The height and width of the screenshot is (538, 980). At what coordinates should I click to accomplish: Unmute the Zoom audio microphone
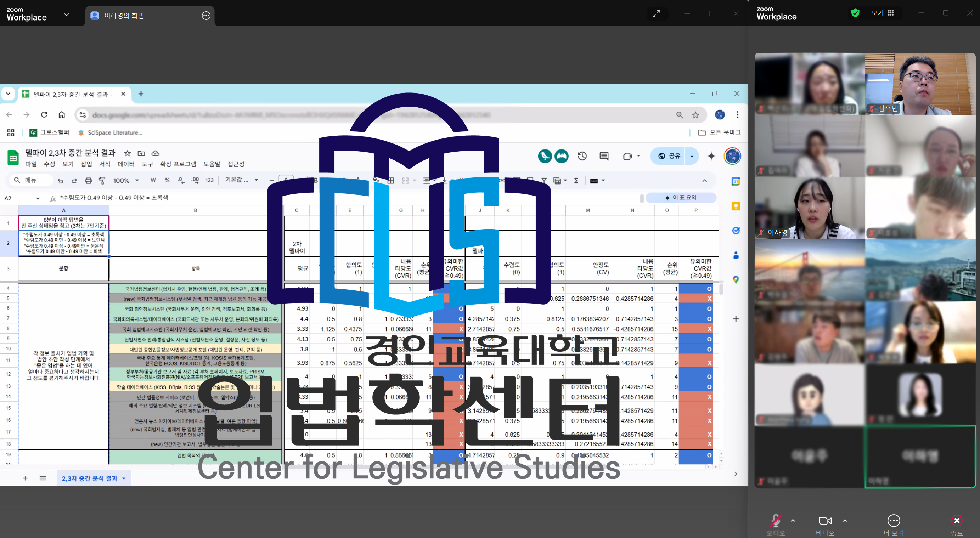(776, 521)
